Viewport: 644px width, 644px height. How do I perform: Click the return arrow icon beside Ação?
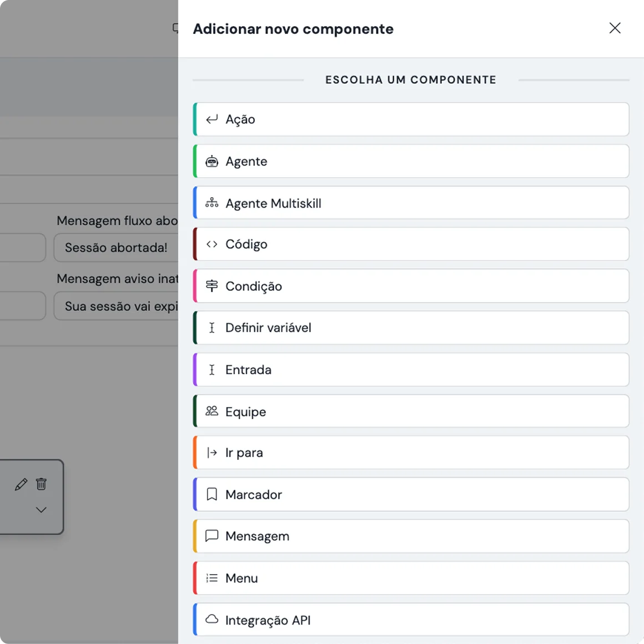pyautogui.click(x=212, y=119)
